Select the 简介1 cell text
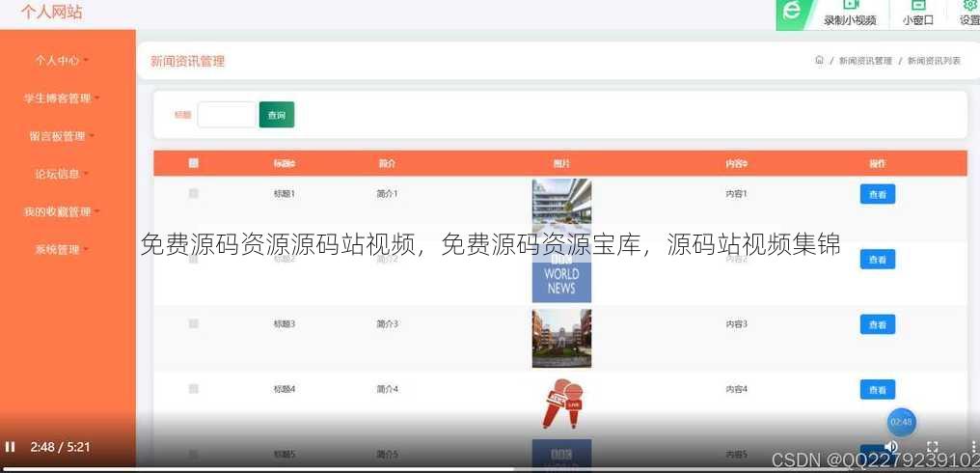Screen dimensions: 980x473 pos(387,194)
